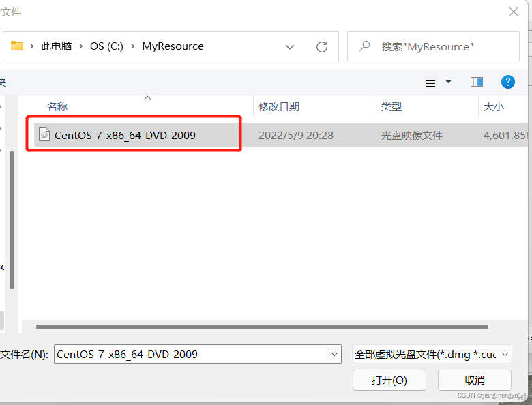The height and width of the screenshot is (405, 532).
Task: Sort by 类型 column header
Action: pyautogui.click(x=391, y=106)
